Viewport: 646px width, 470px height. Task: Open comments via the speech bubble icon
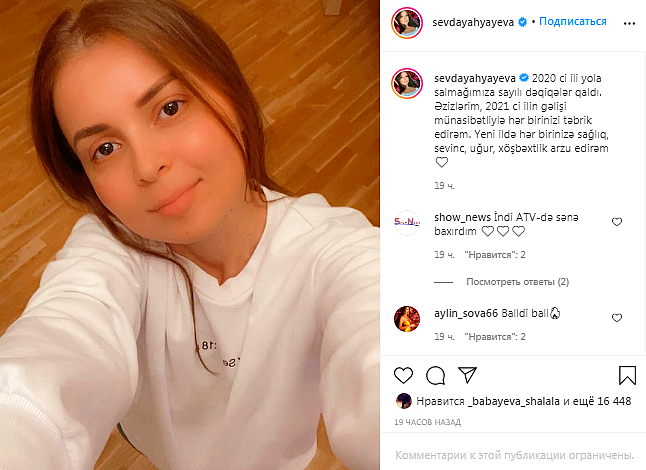(435, 376)
